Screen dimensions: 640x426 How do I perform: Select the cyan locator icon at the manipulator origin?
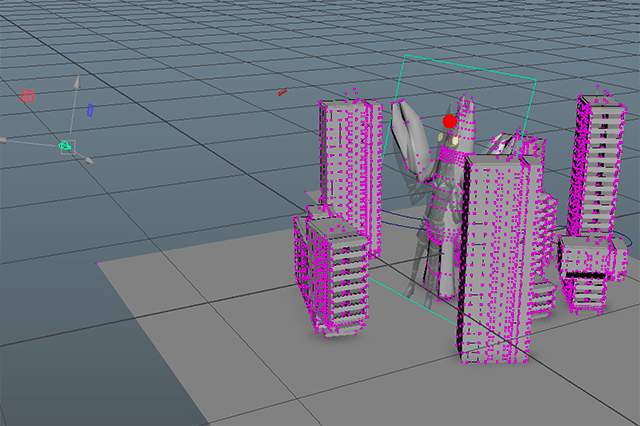(66, 147)
